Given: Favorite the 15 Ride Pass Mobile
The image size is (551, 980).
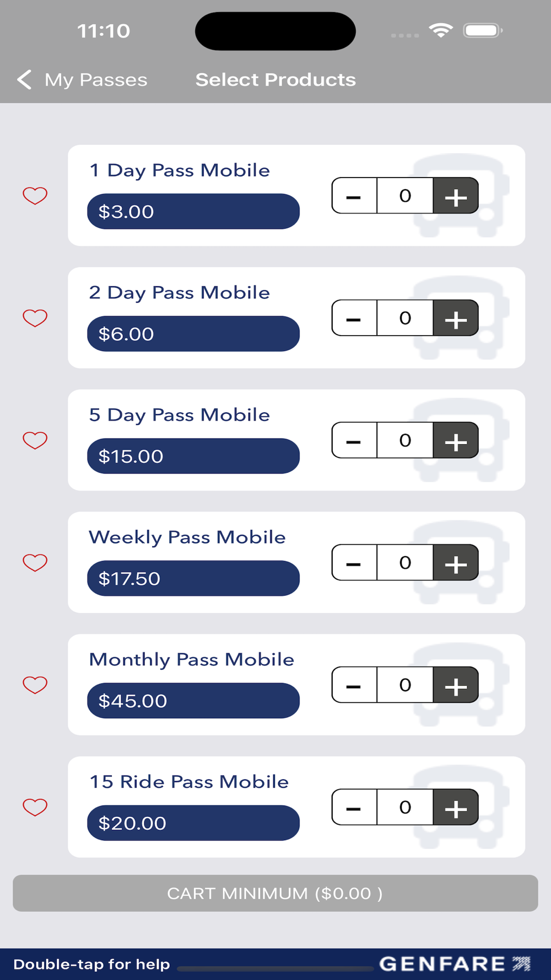Looking at the screenshot, I should [x=35, y=807].
